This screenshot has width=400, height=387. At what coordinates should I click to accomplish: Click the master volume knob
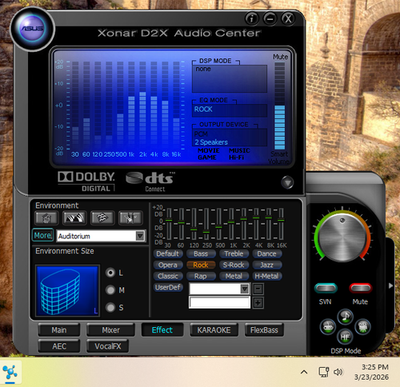click(342, 237)
